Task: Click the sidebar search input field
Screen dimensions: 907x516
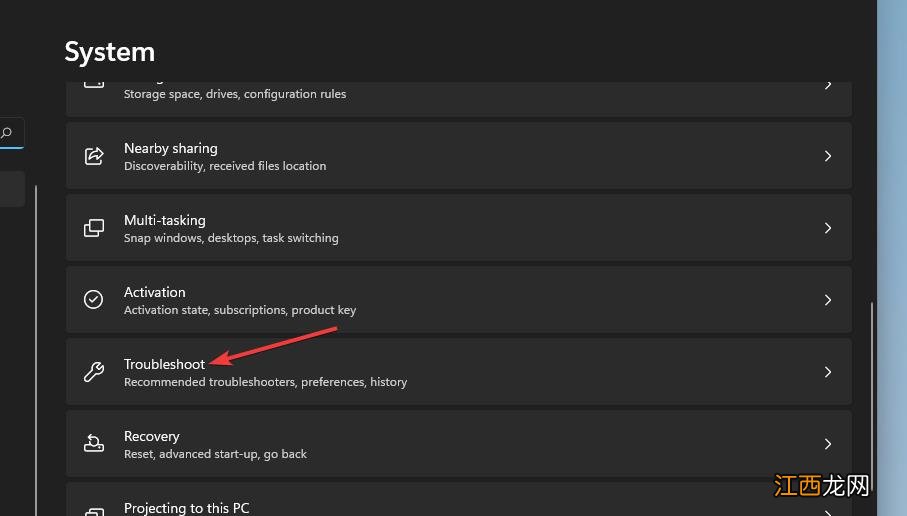Action: pyautogui.click(x=12, y=133)
